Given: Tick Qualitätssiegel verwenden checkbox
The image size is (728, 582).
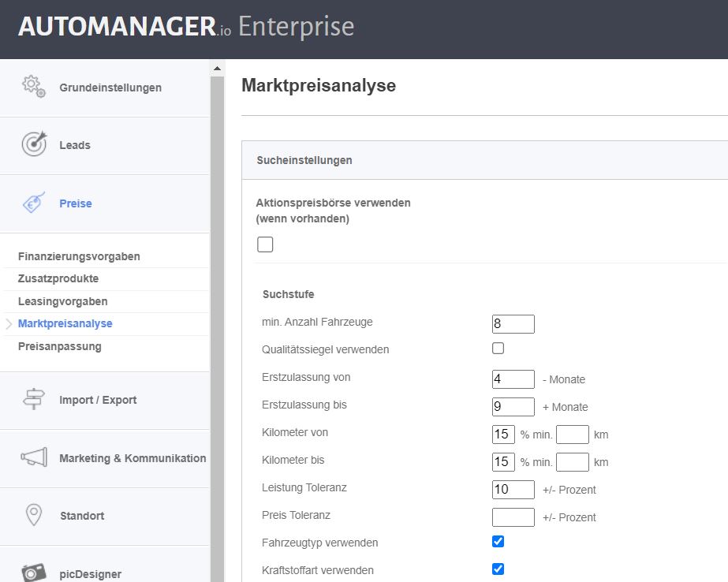Looking at the screenshot, I should (498, 348).
